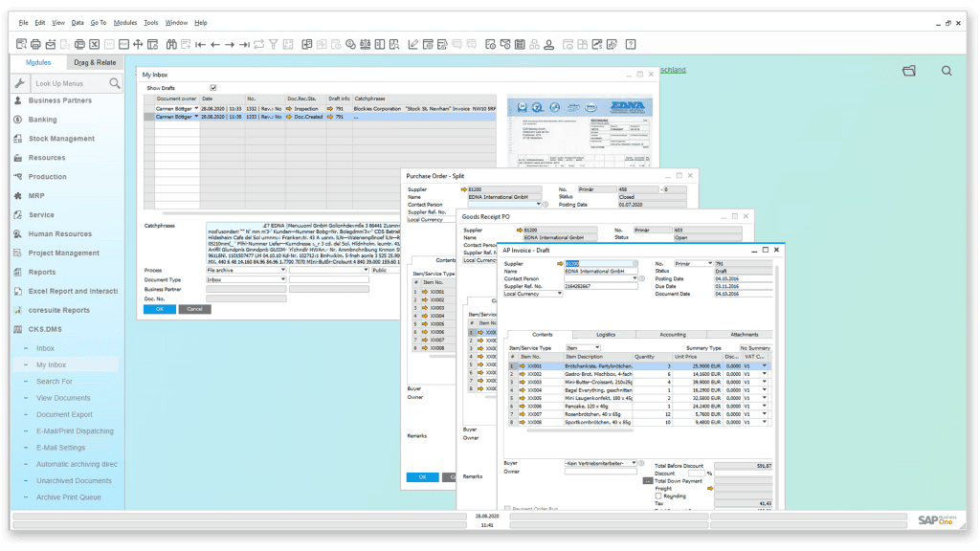Open Buyer 'Kein Vertriebsmitarbeiter' dropdown
The height and width of the screenshot is (551, 980).
634,463
